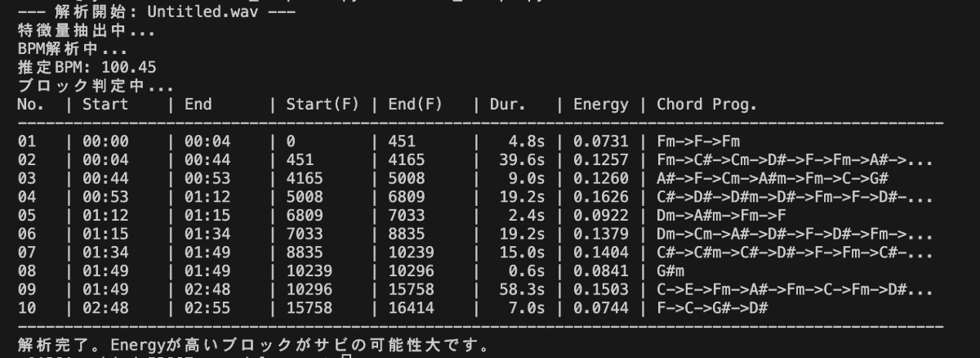Click energy value 0.1404

601,251
